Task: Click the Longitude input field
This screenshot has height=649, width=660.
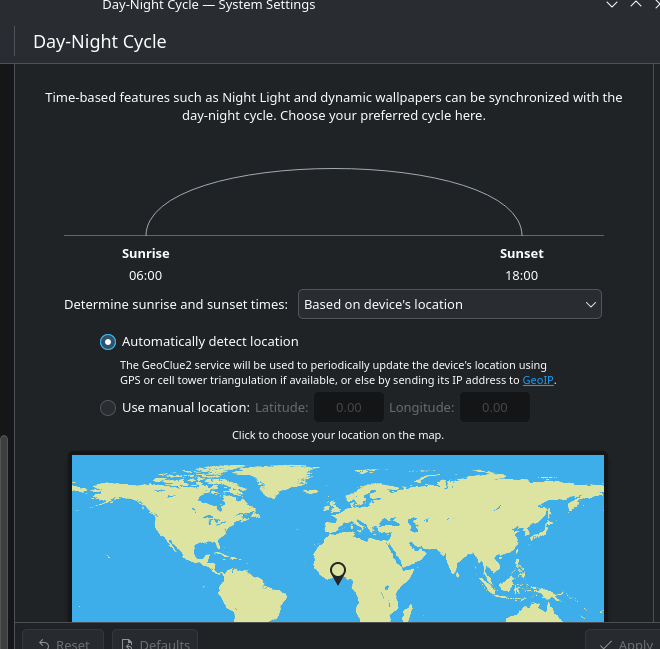Action: (495, 407)
